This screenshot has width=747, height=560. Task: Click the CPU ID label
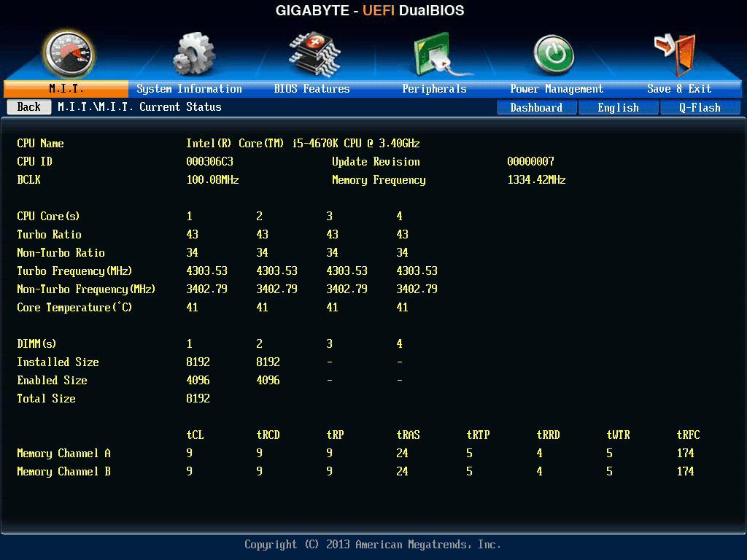pos(34,161)
